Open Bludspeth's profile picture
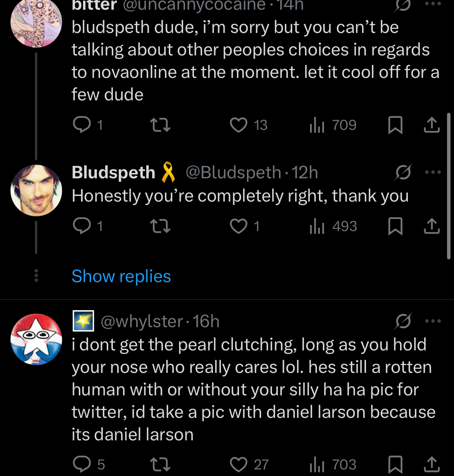Image resolution: width=454 pixels, height=476 pixels. (x=36, y=190)
